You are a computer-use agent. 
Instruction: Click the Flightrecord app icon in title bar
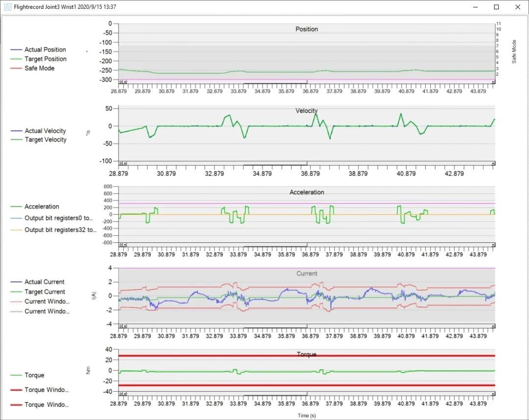coord(7,7)
